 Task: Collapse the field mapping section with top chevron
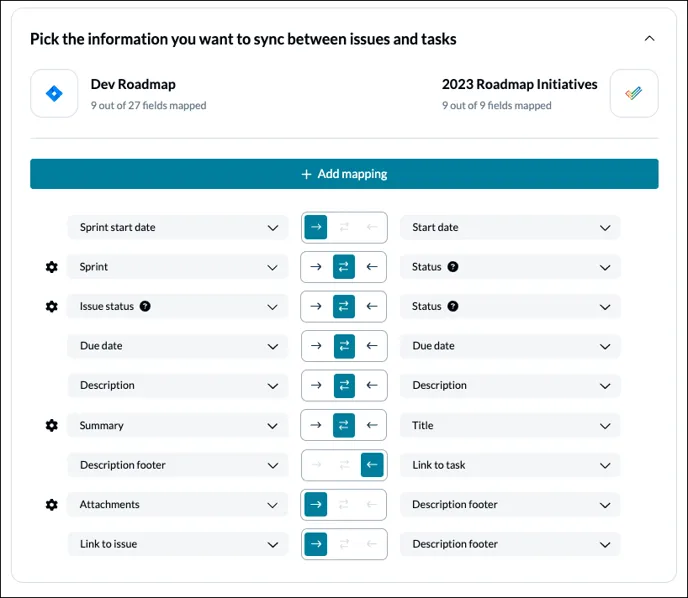coord(649,39)
